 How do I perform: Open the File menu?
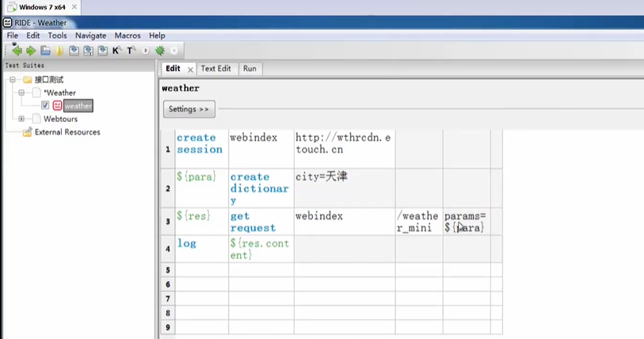[13, 36]
